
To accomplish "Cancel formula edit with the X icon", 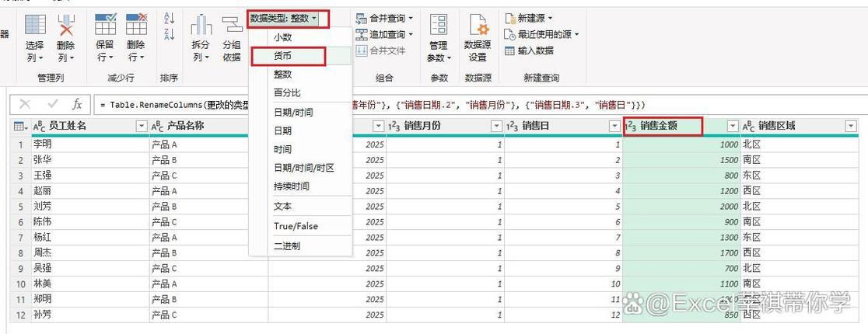I will coord(25,105).
